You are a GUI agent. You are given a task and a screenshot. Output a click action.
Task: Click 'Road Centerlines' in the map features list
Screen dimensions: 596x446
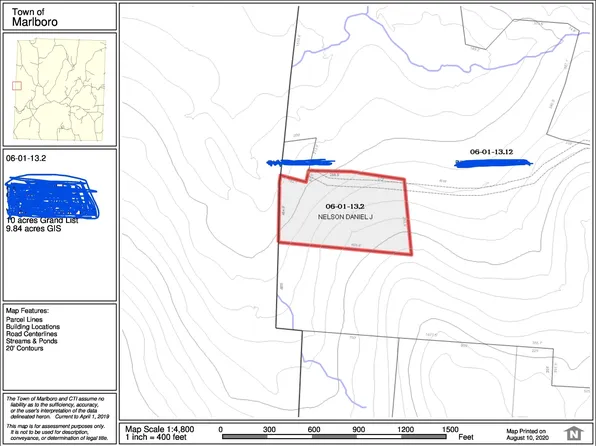pyautogui.click(x=31, y=334)
